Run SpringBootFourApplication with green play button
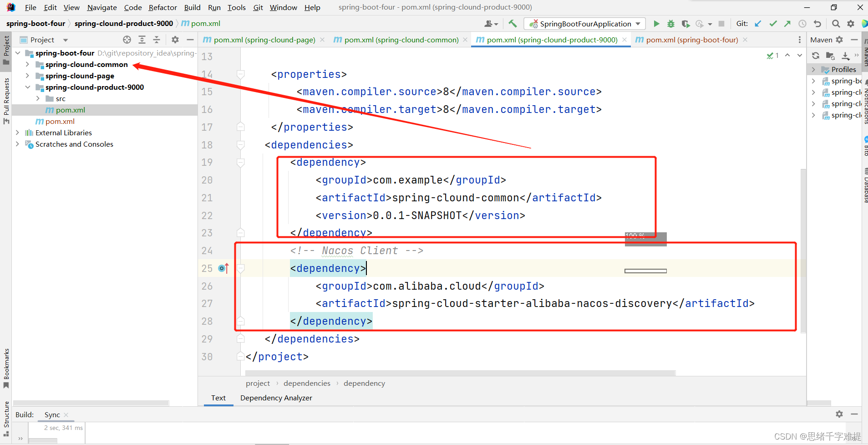The image size is (868, 445). pos(656,24)
